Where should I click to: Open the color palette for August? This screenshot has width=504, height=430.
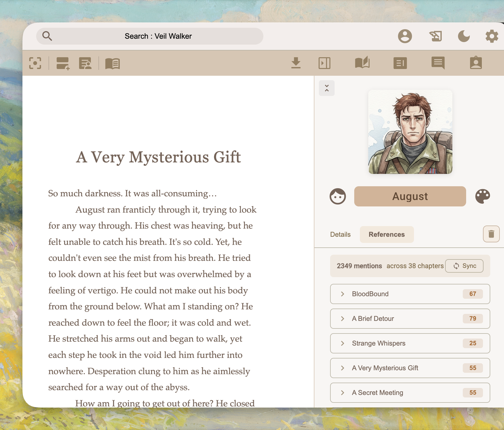point(483,196)
